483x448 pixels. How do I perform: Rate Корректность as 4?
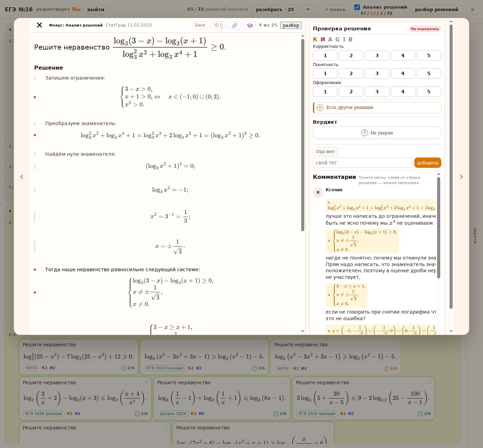tap(403, 55)
